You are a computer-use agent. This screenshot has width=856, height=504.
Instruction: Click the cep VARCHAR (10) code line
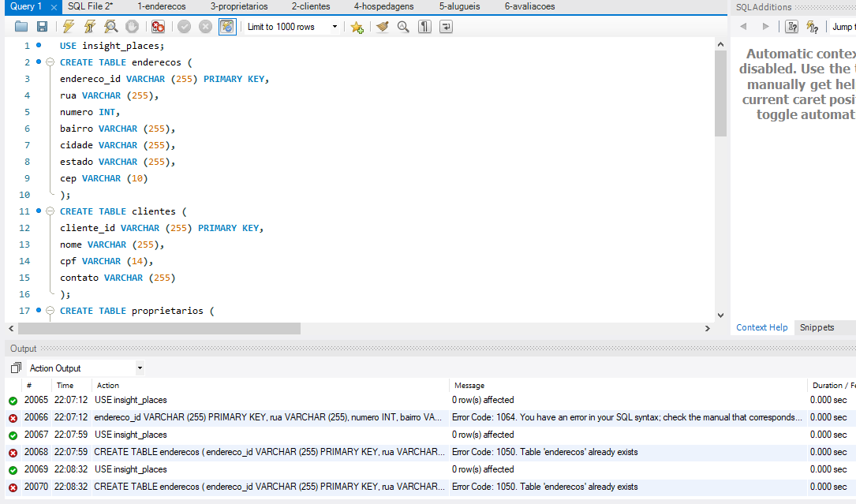click(103, 178)
